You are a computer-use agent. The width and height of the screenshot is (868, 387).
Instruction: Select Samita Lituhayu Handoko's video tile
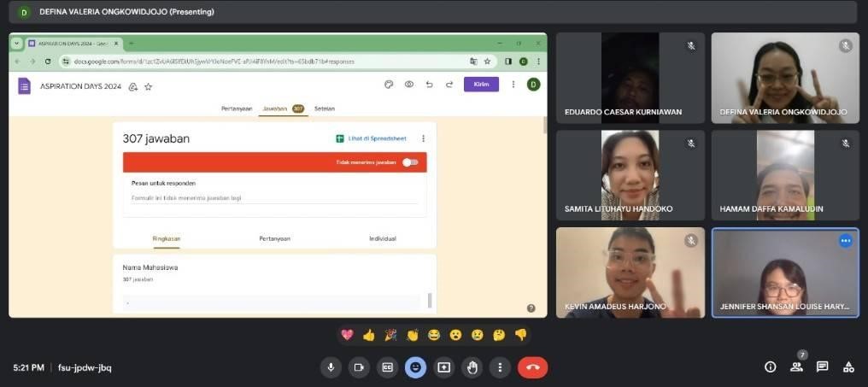pos(630,175)
